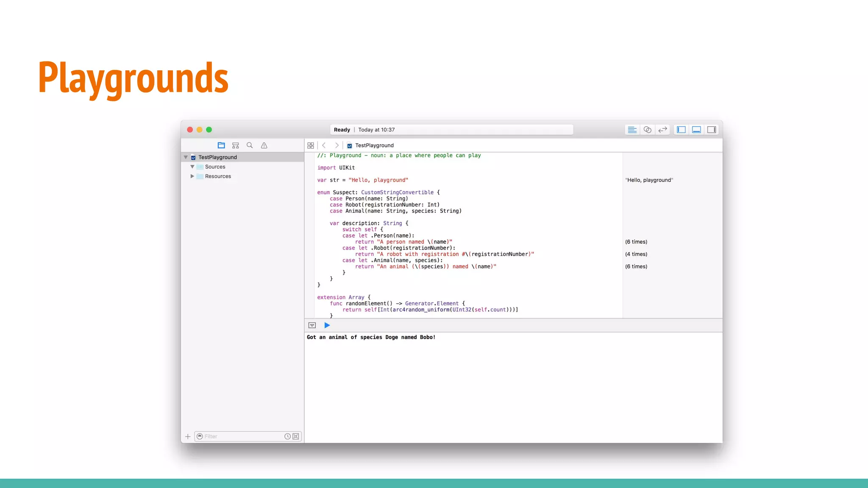
Task: Run the playground with play button
Action: (327, 325)
